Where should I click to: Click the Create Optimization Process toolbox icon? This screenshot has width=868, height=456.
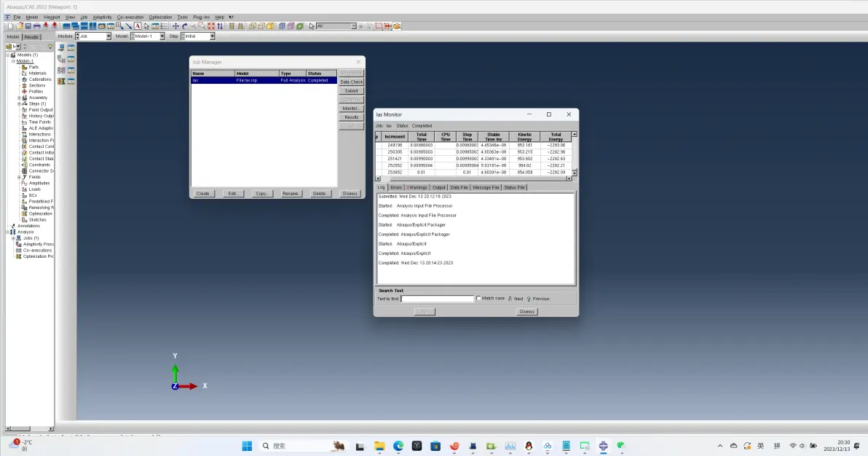click(x=61, y=81)
